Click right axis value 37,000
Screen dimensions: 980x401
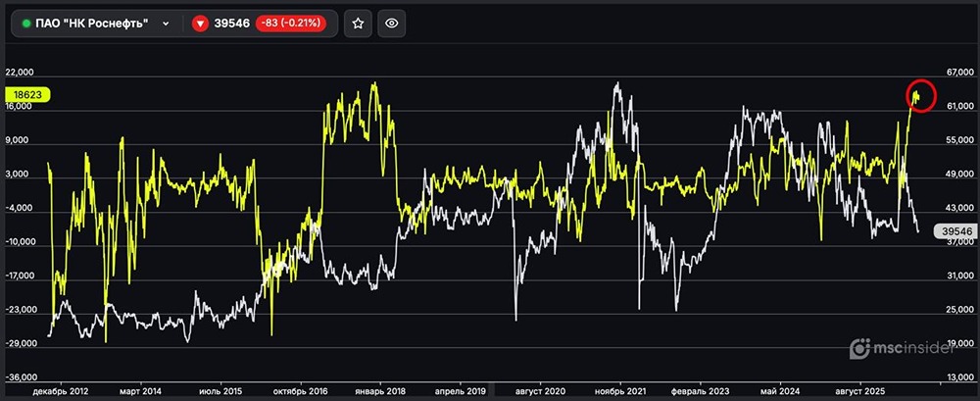click(960, 243)
